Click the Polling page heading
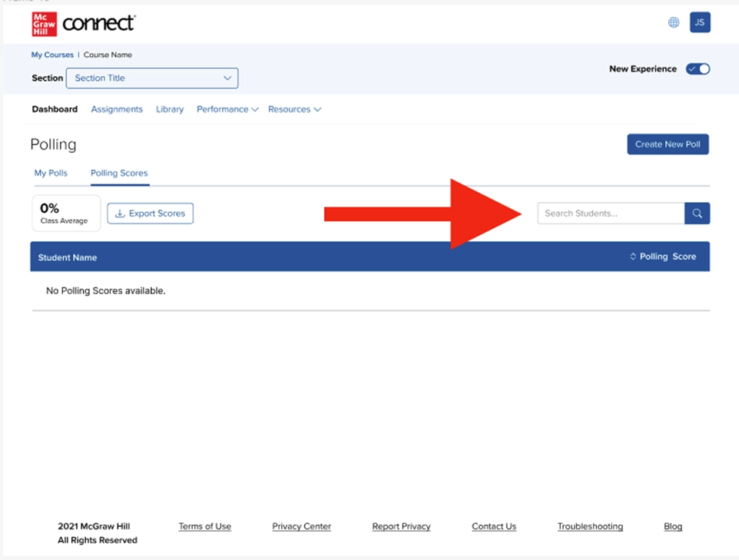739x560 pixels. coord(53,144)
